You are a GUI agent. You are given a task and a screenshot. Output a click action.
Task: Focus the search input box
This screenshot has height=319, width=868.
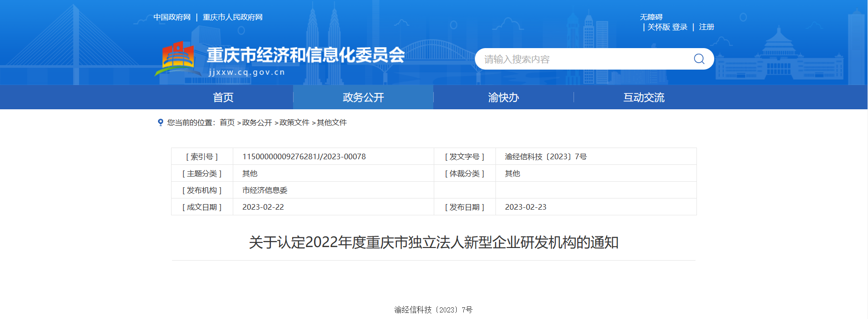(x=584, y=59)
